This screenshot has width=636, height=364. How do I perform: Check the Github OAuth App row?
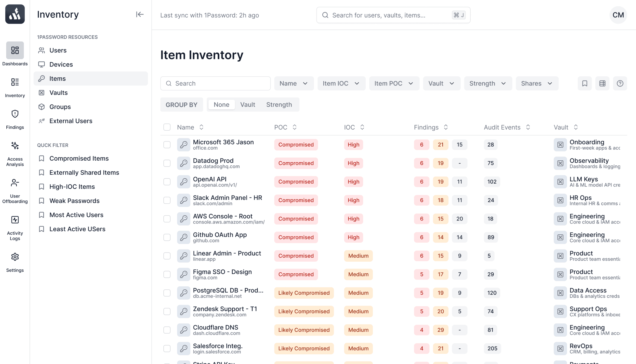coord(167,237)
